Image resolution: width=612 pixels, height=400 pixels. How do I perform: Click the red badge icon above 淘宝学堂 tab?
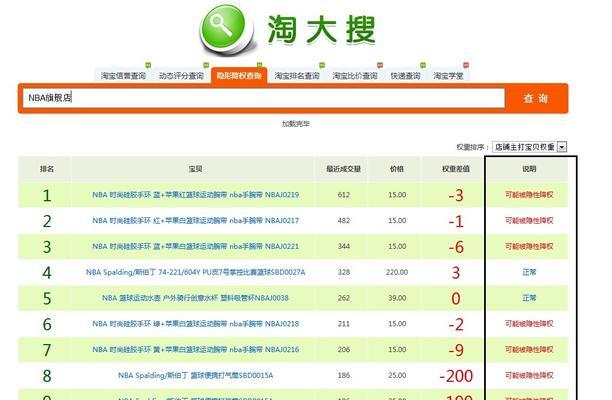pos(466,65)
